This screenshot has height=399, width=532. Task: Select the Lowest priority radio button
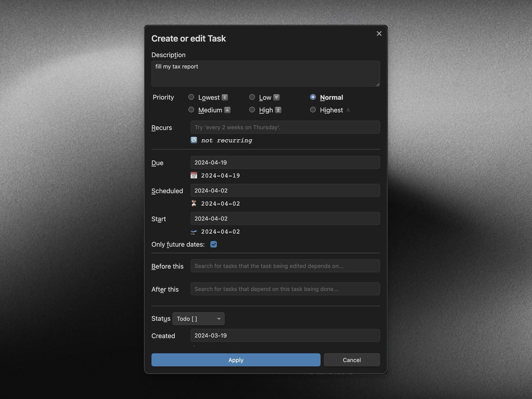pos(191,97)
